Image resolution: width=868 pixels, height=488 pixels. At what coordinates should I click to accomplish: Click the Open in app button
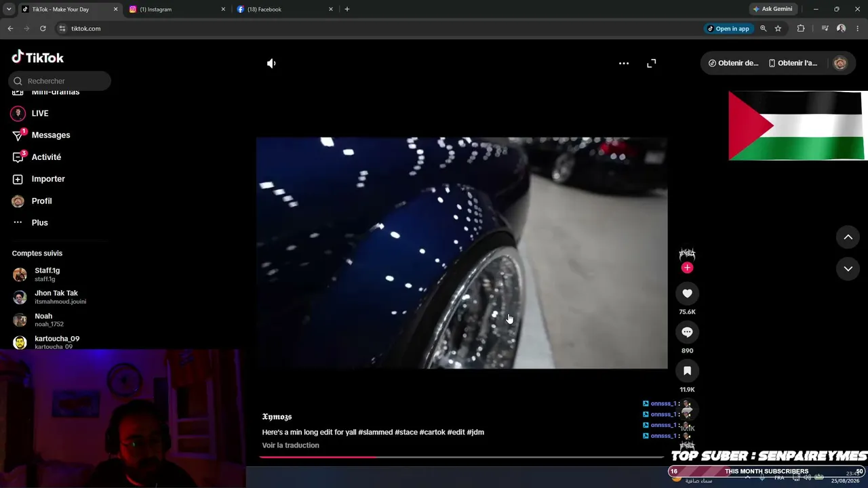click(728, 28)
